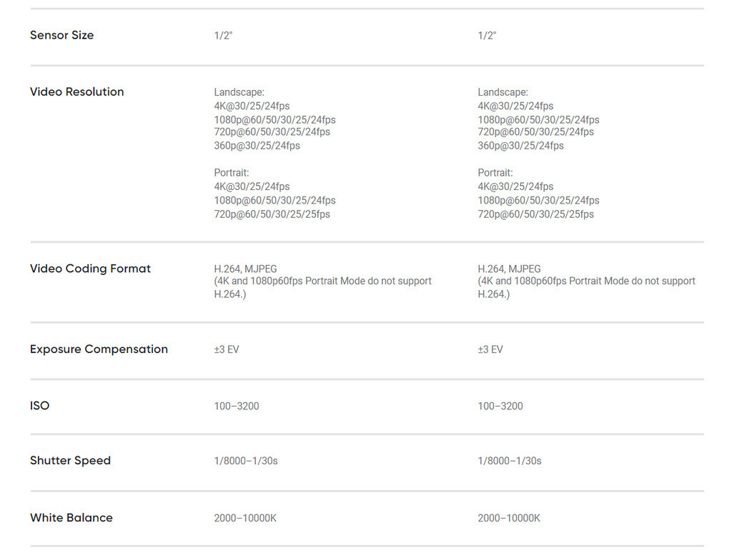Click the 1/8000–1/30s value in left column
This screenshot has height=560, width=732.
coord(245,461)
